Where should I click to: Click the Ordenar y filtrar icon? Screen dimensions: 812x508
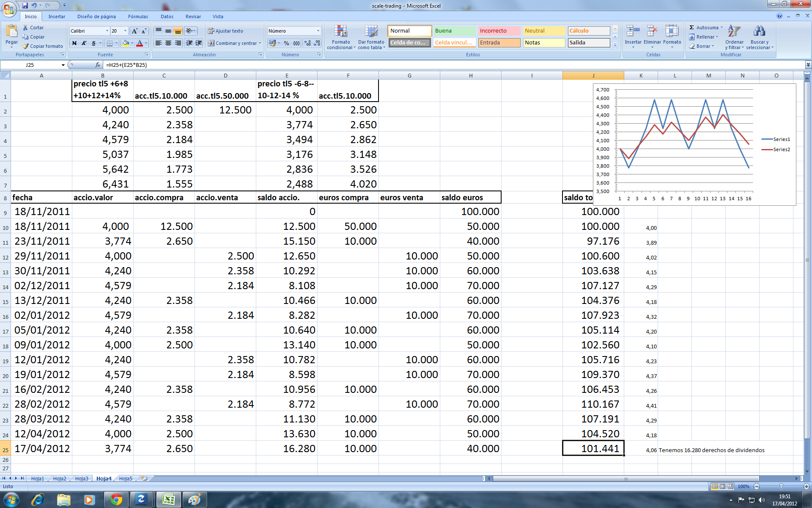point(734,32)
